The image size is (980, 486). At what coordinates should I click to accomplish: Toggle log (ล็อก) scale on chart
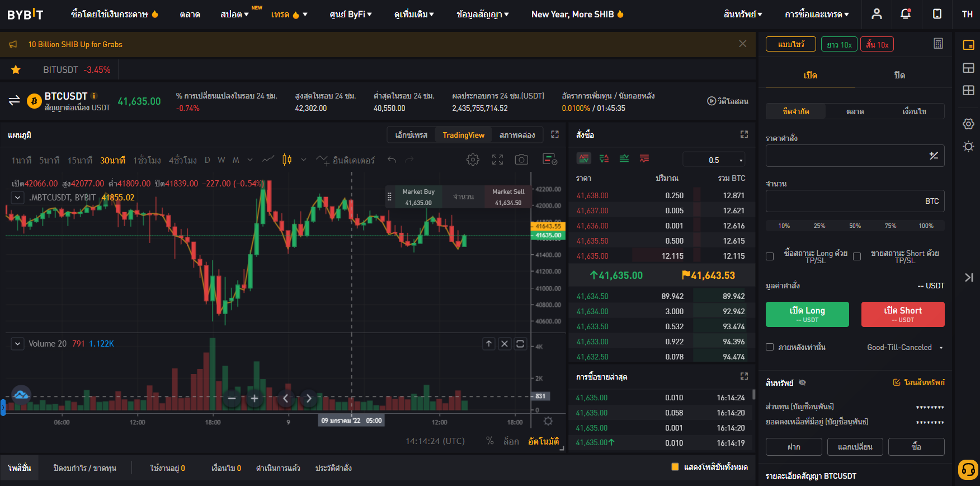point(511,441)
